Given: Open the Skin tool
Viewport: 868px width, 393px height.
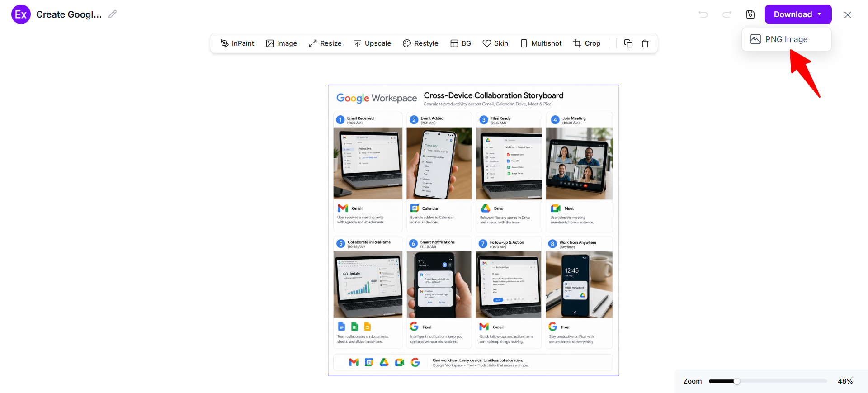Looking at the screenshot, I should (495, 43).
